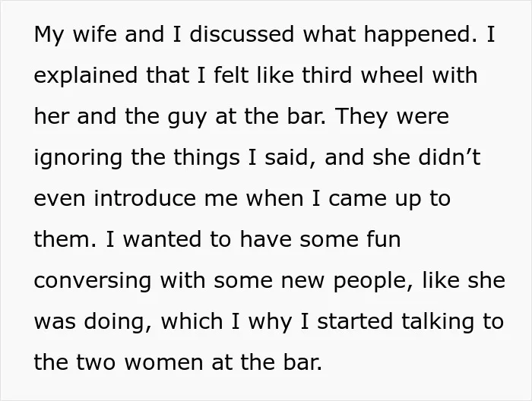Click the word "guy" in third line

pyautogui.click(x=187, y=117)
